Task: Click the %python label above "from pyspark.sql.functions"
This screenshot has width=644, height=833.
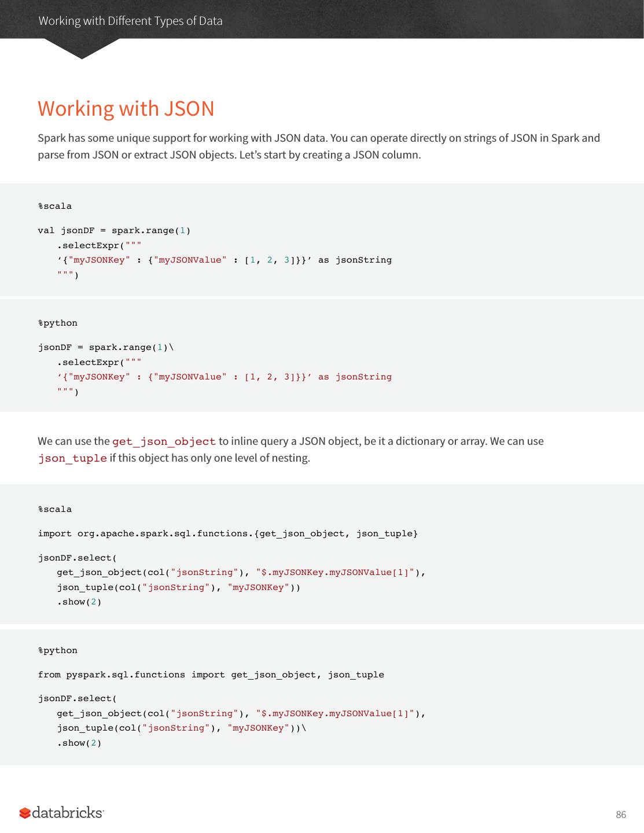Action: click(58, 650)
